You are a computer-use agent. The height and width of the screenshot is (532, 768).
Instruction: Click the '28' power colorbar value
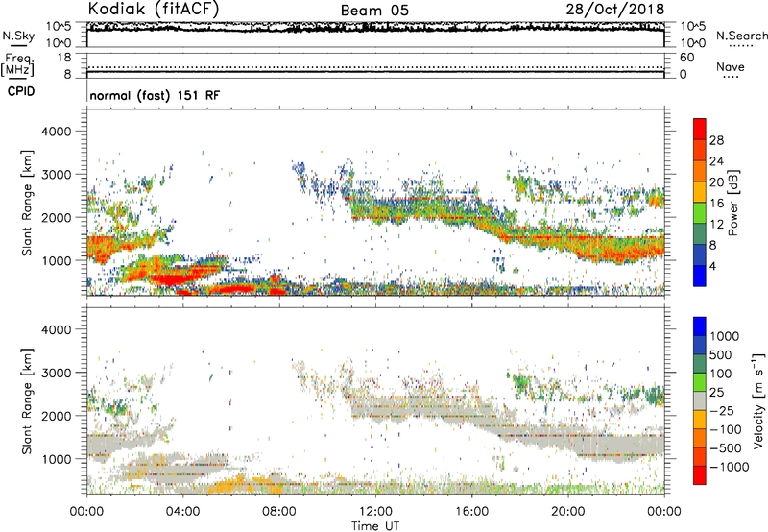click(x=716, y=140)
